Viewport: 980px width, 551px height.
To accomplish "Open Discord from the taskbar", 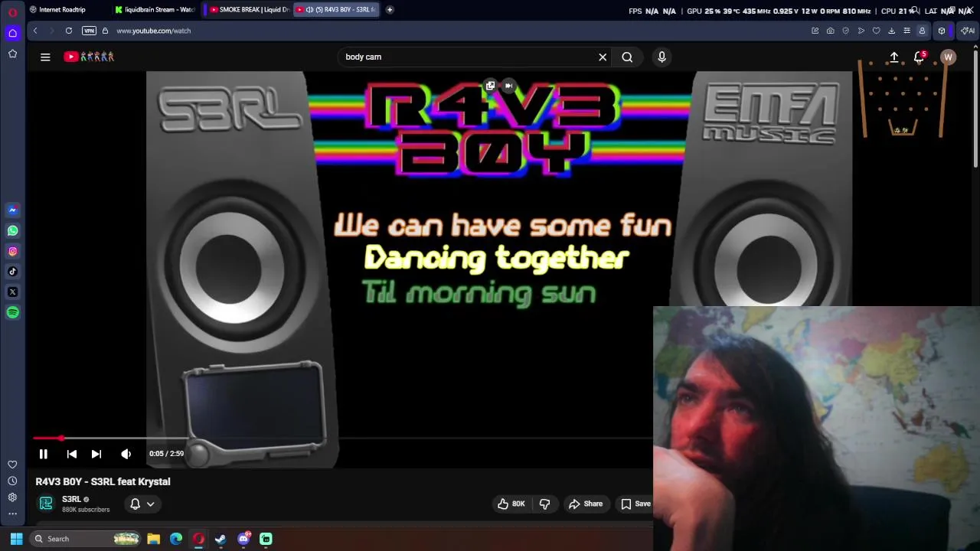I will coord(243,539).
